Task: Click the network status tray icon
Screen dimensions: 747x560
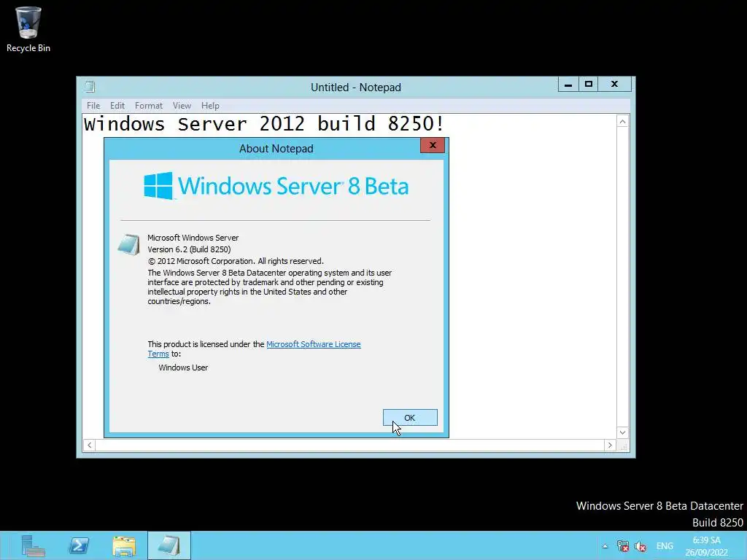Action: [x=622, y=546]
